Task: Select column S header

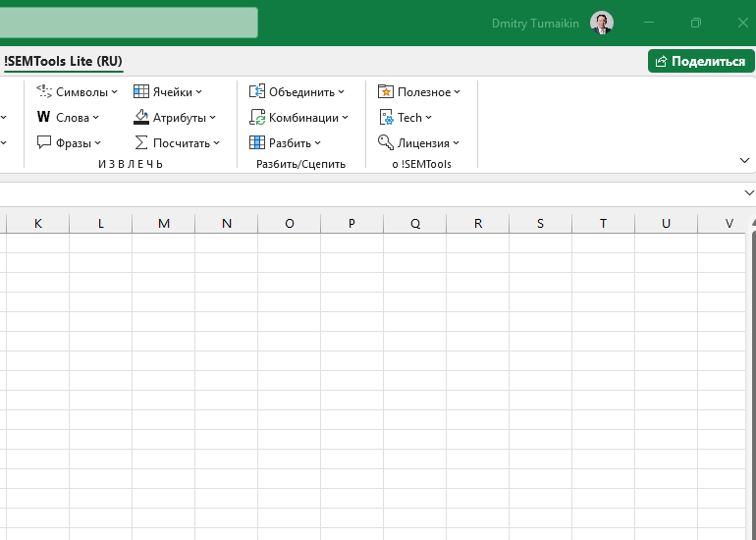Action: [540, 223]
